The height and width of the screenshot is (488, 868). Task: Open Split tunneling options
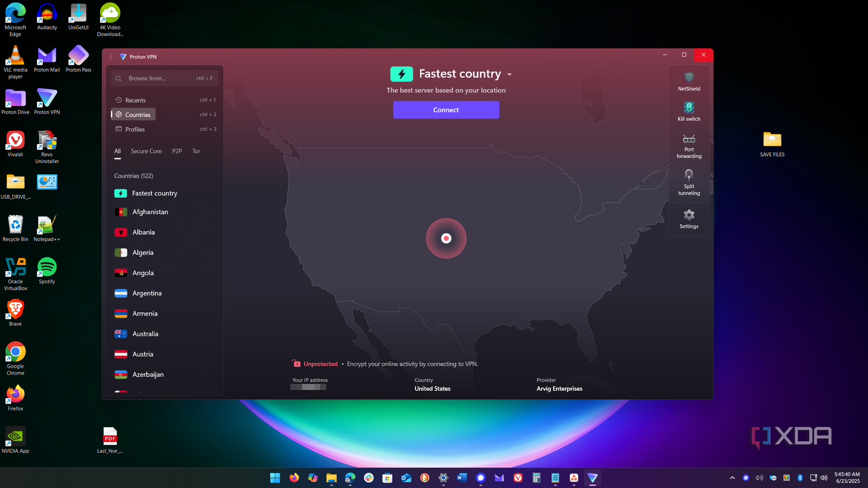(x=689, y=183)
